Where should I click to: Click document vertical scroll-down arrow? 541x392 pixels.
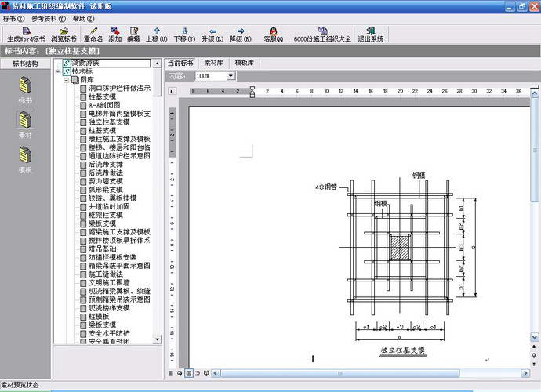point(534,337)
